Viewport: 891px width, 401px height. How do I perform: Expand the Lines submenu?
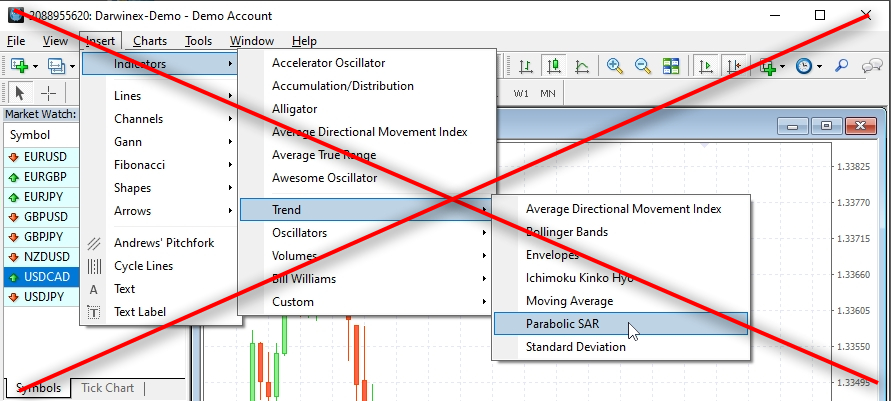(x=161, y=96)
